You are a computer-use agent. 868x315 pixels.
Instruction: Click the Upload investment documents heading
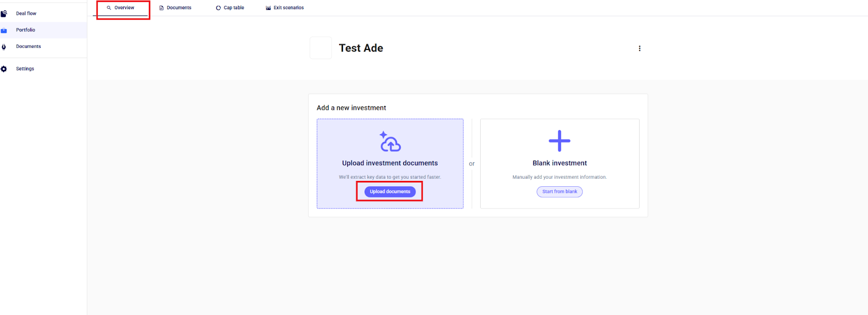390,163
